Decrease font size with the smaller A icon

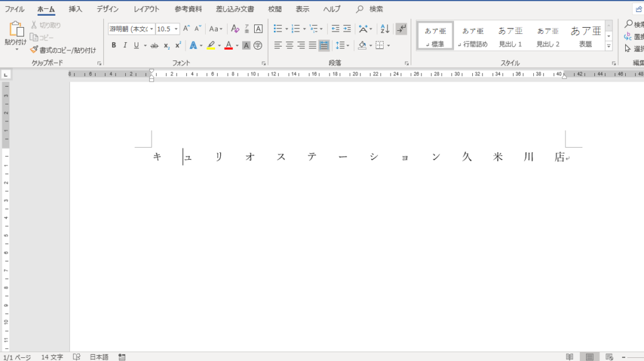coord(197,29)
